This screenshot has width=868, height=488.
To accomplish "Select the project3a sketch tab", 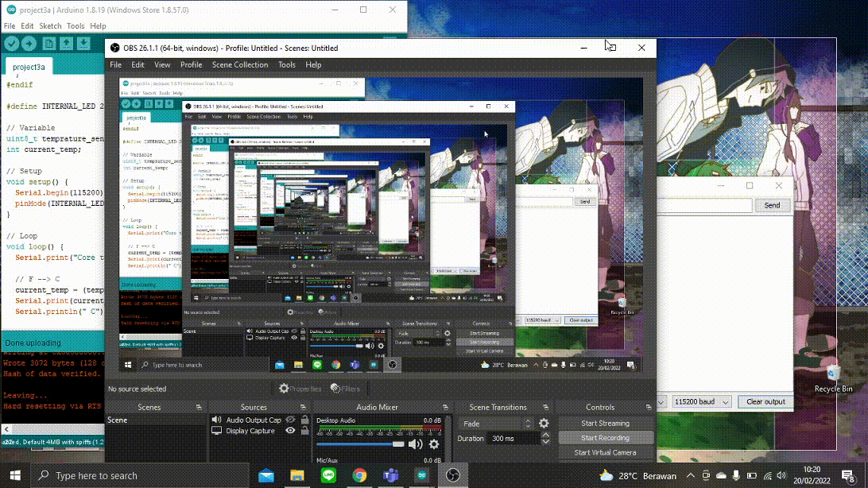I will pyautogui.click(x=29, y=67).
